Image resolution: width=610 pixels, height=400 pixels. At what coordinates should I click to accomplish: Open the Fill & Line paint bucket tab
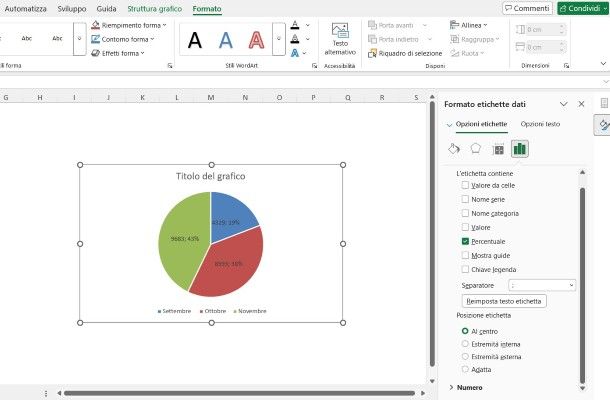coord(454,149)
